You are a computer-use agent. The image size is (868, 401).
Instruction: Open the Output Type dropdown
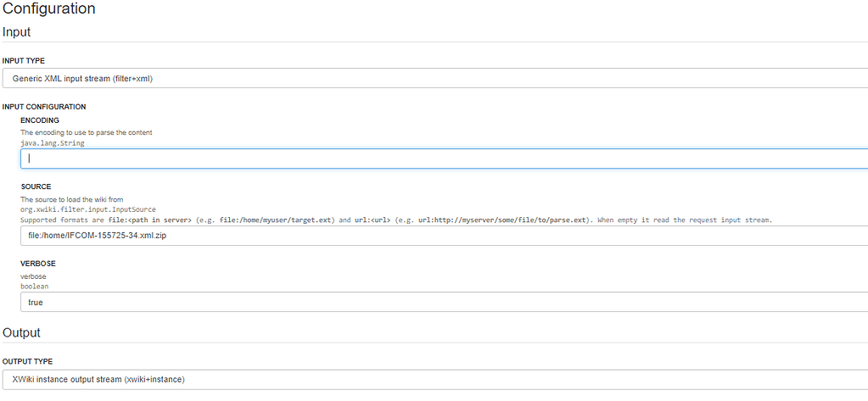tap(434, 380)
